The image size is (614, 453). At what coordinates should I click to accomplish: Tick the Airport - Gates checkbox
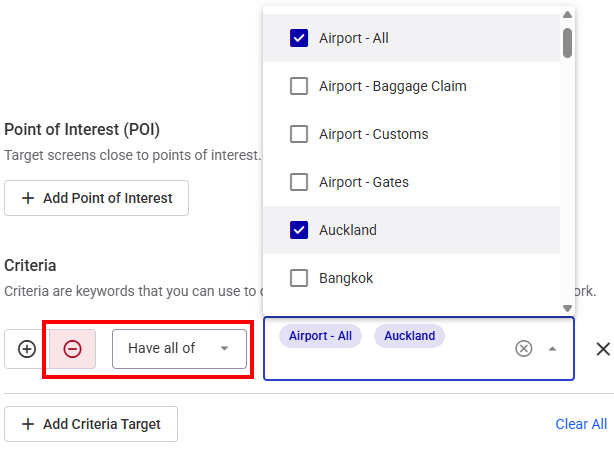(x=298, y=182)
